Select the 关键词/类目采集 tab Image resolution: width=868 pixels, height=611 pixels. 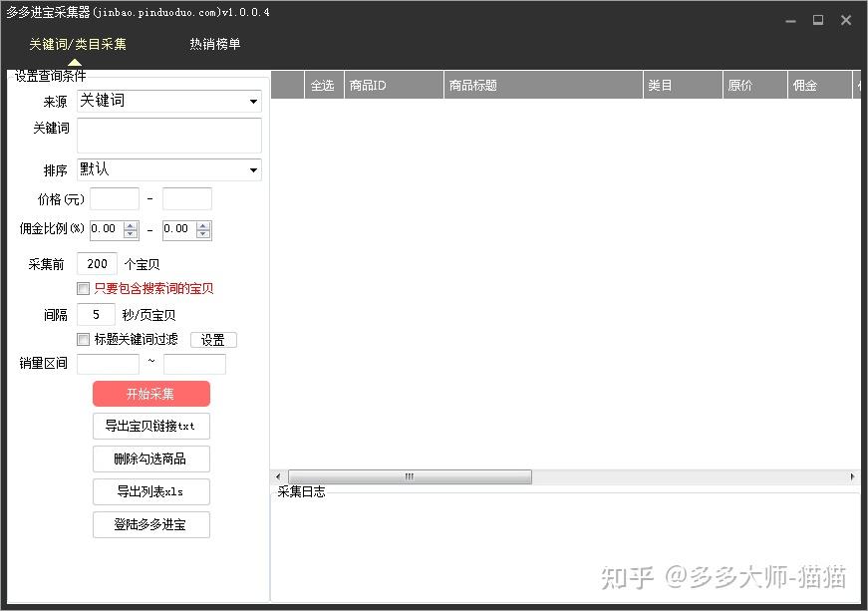[x=77, y=44]
